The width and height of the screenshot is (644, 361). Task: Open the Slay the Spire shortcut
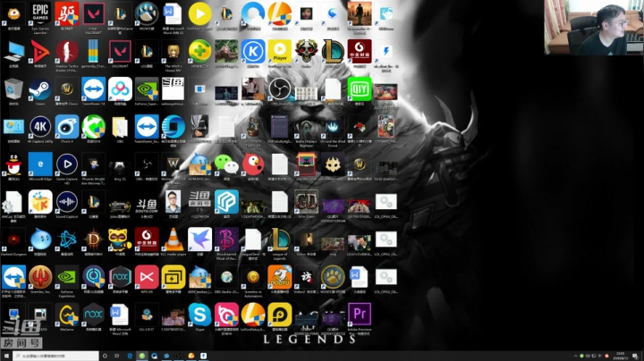[307, 164]
